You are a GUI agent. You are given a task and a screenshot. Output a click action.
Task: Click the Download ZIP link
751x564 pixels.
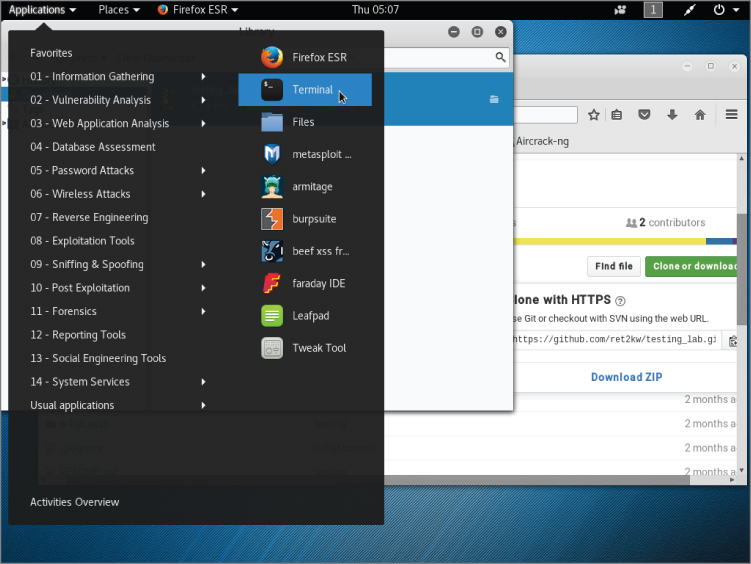pos(626,377)
